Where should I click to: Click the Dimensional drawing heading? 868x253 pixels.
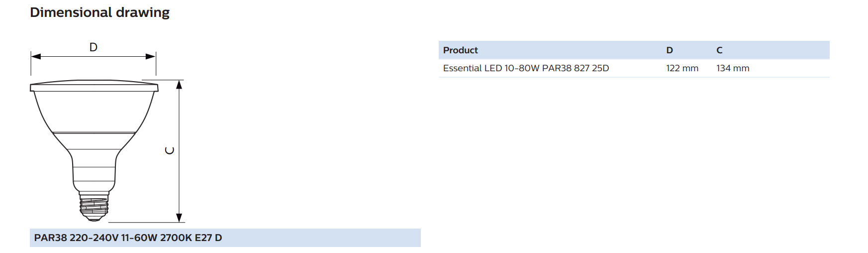99,12
